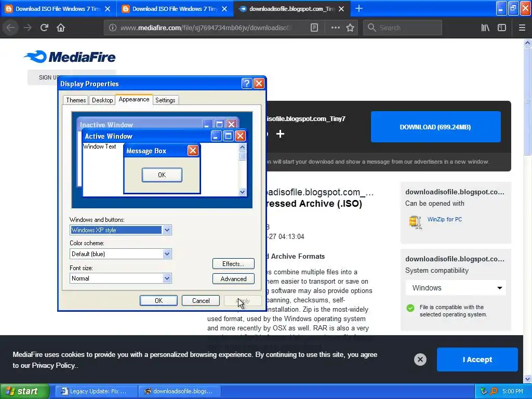532x399 pixels.
Task: Cancel the Display Properties dialog
Action: [x=201, y=301]
